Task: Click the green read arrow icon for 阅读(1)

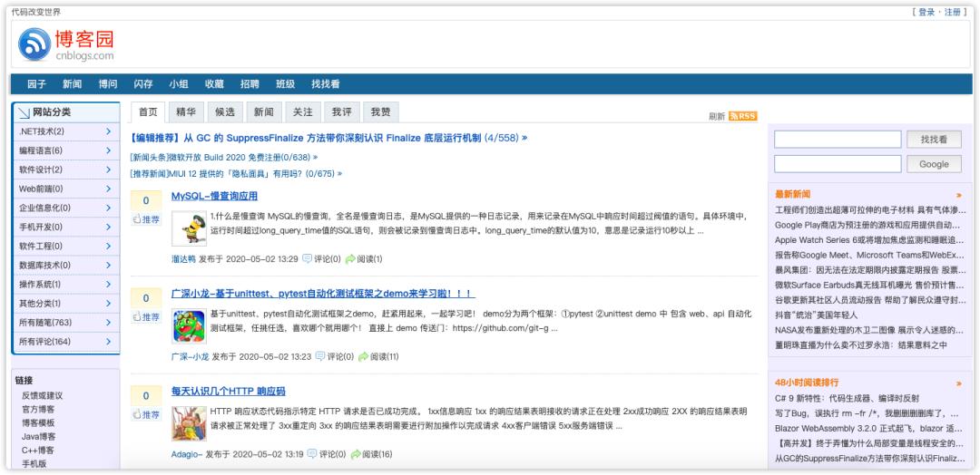Action: 350,258
